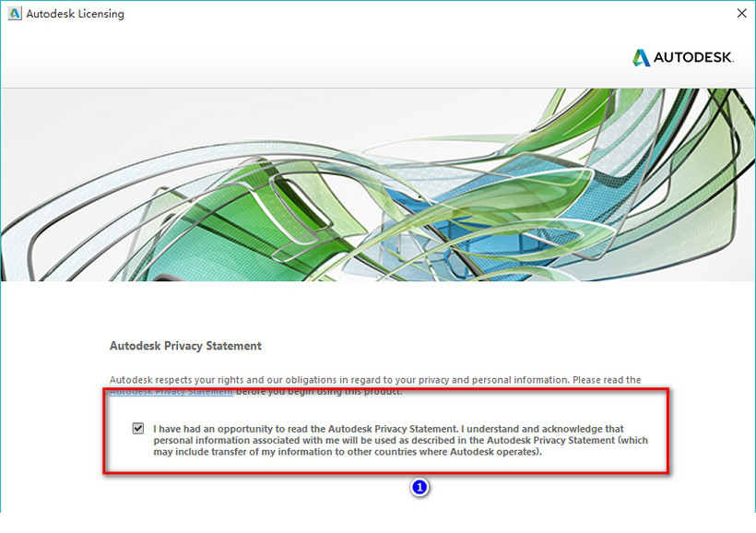This screenshot has width=756, height=533.
Task: Click the 'Autodesk Licensing' window title text
Action: [x=76, y=14]
